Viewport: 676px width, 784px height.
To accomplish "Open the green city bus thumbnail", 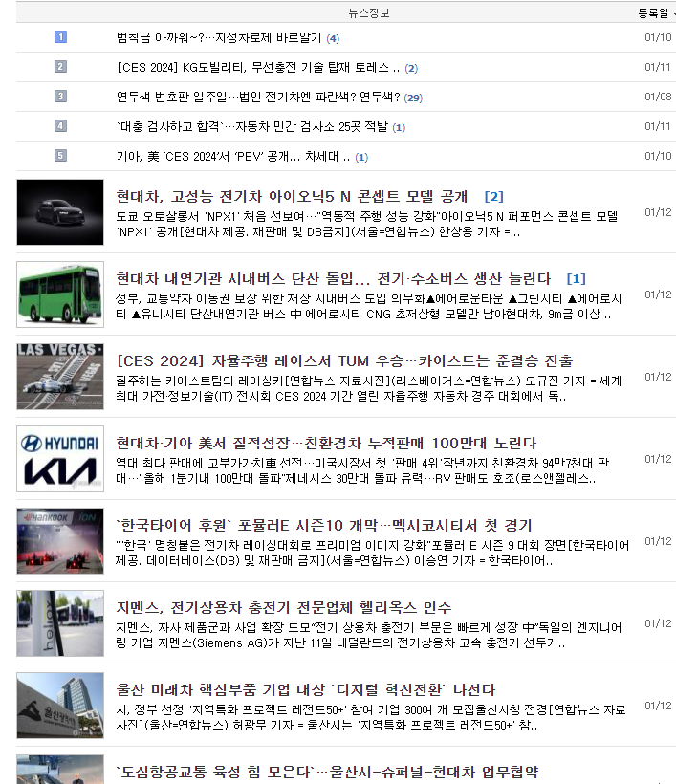I will point(60,294).
